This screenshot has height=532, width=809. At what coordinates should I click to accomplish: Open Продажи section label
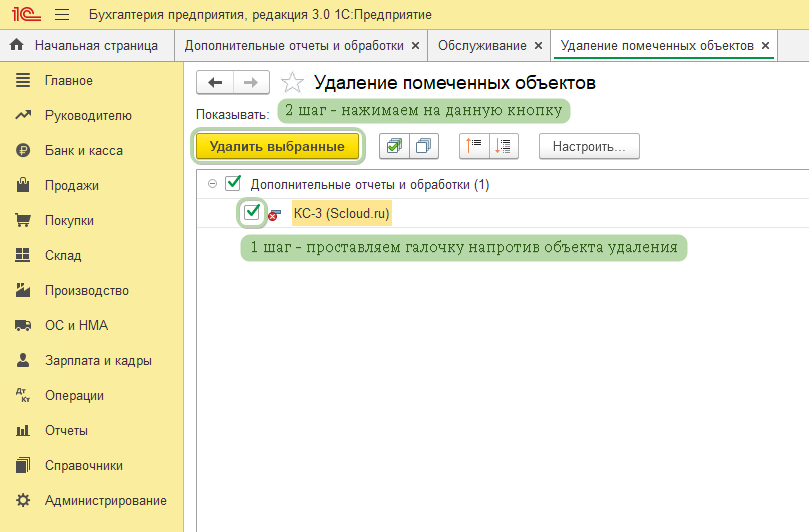[x=72, y=186]
